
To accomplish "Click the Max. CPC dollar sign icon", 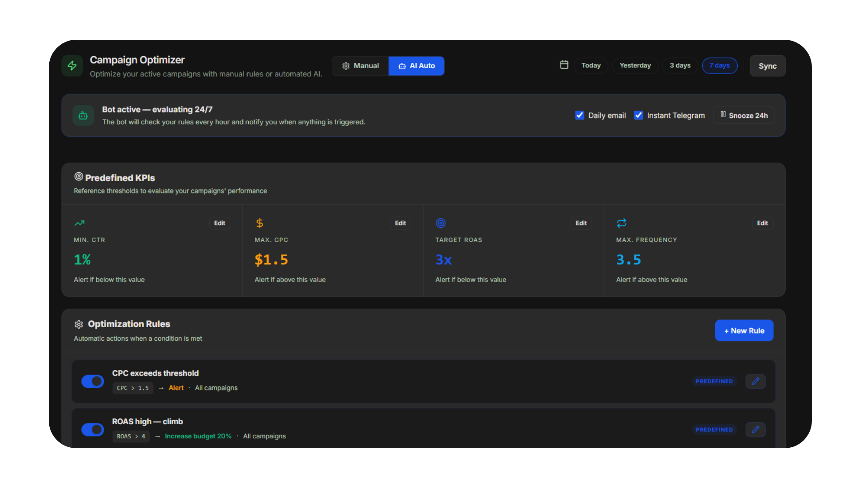I will click(259, 223).
